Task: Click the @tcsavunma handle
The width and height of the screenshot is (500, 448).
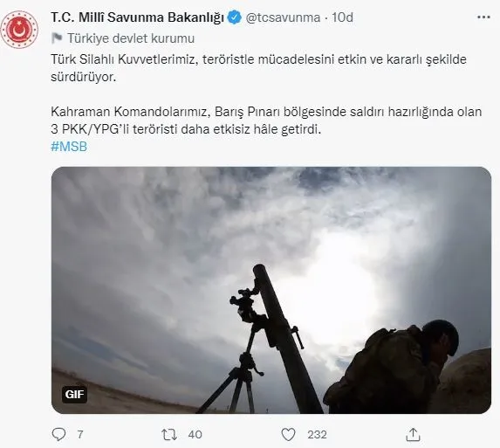Action: coord(283,17)
